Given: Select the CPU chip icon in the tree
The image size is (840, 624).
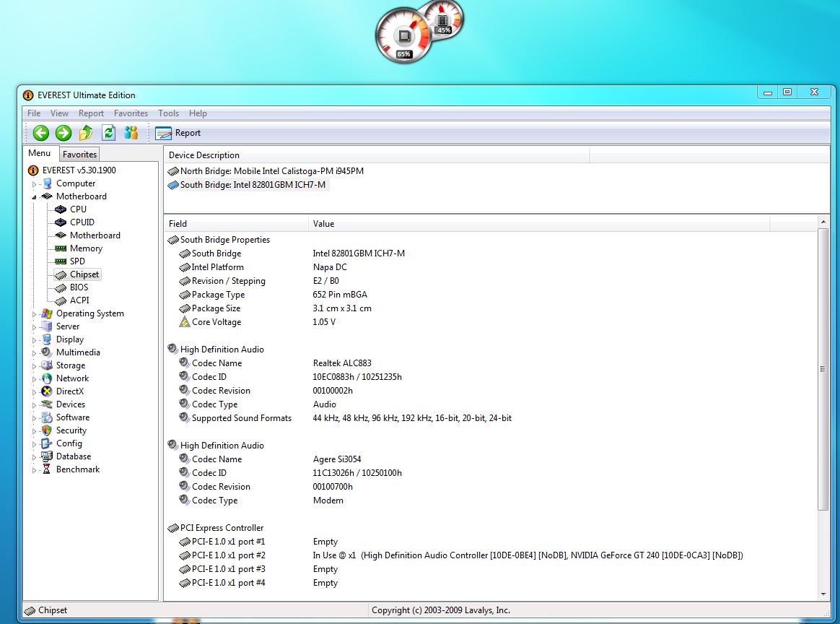Looking at the screenshot, I should coord(61,209).
